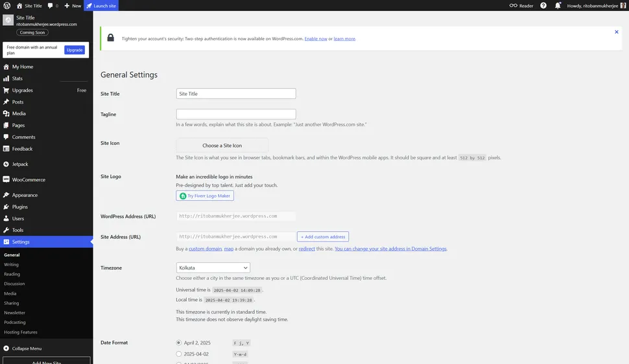Click the Enable now link
Image resolution: width=629 pixels, height=364 pixels.
pyautogui.click(x=316, y=39)
